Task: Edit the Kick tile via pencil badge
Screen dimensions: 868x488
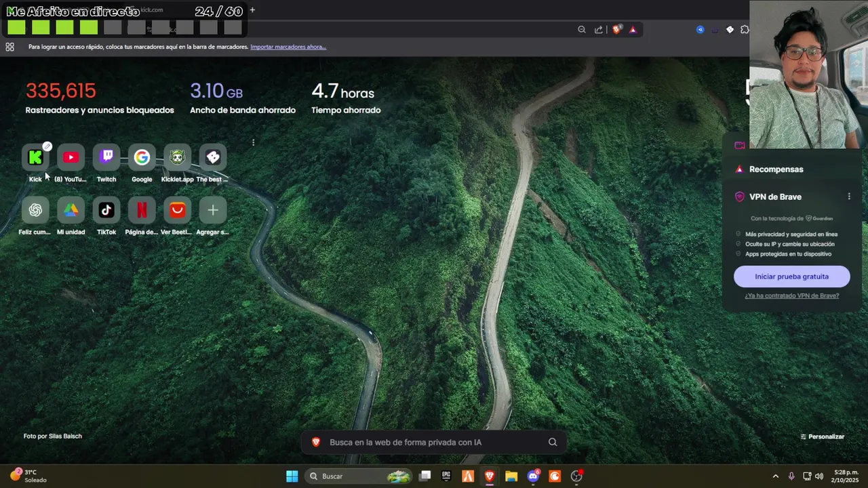Action: click(x=47, y=146)
